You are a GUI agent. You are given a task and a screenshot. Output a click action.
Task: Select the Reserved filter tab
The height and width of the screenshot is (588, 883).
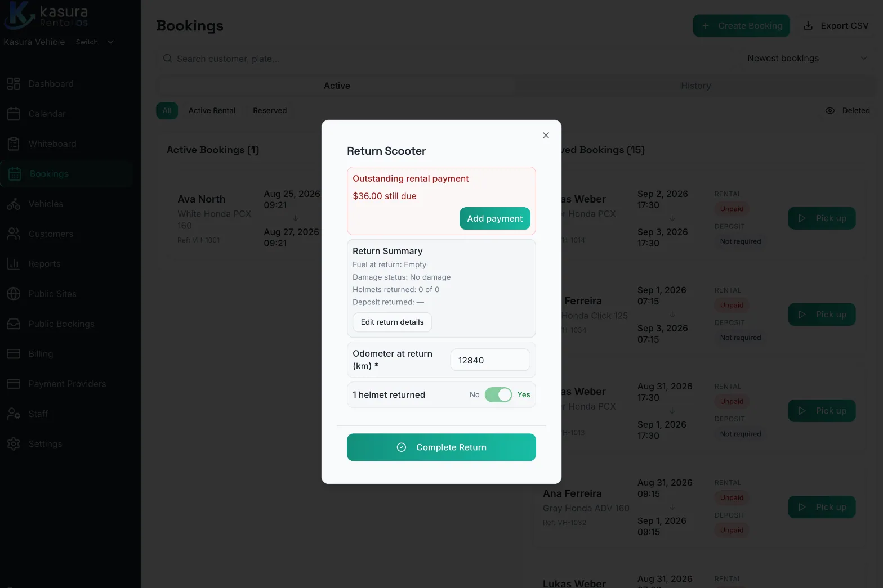click(270, 111)
